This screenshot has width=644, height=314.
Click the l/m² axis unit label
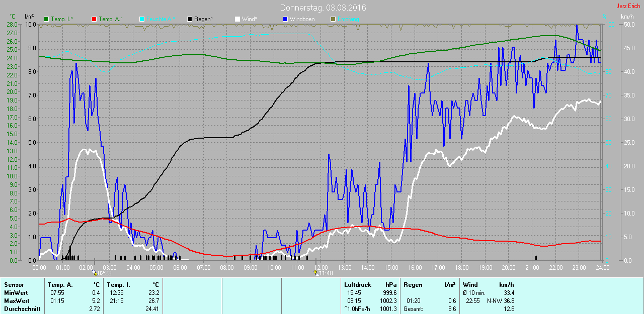pyautogui.click(x=29, y=17)
